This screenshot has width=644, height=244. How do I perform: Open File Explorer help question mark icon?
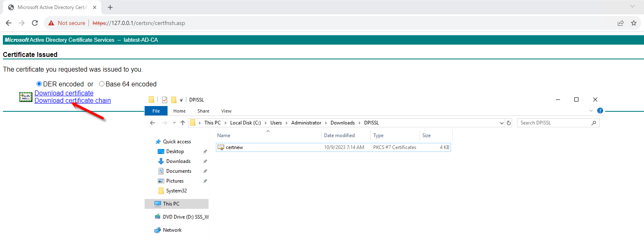[x=600, y=111]
